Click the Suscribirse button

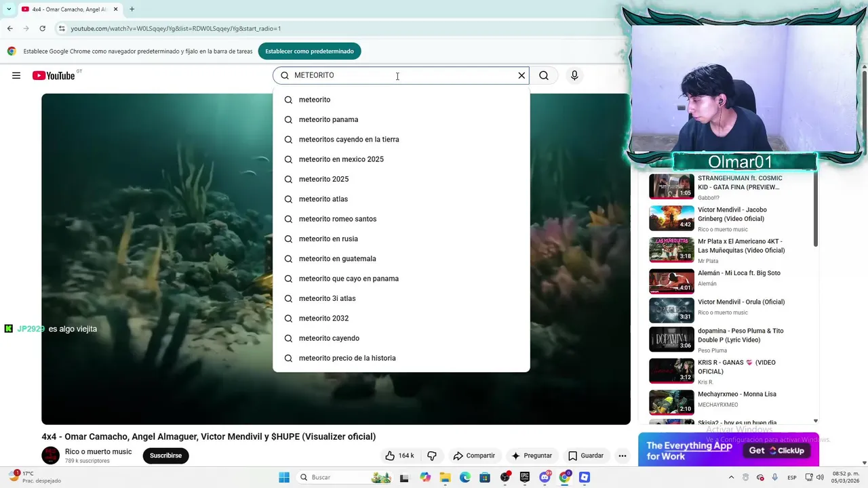pyautogui.click(x=165, y=455)
